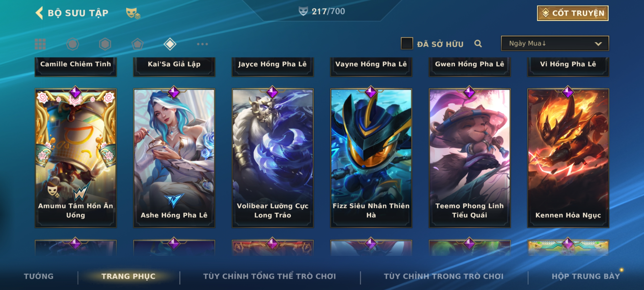Tick the Đã Sở Hữu checkbox

[407, 44]
